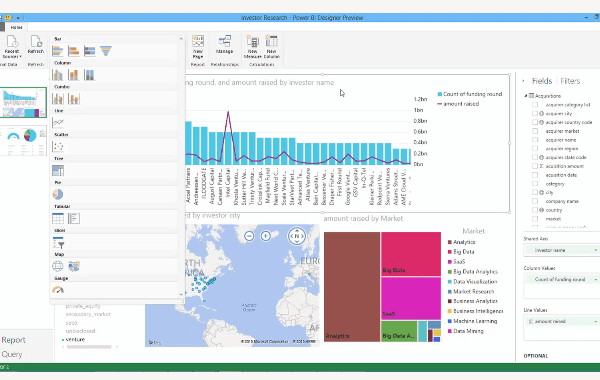This screenshot has width=600, height=380.
Task: Select the 100% stacked column chart visualization
Action: (90, 75)
